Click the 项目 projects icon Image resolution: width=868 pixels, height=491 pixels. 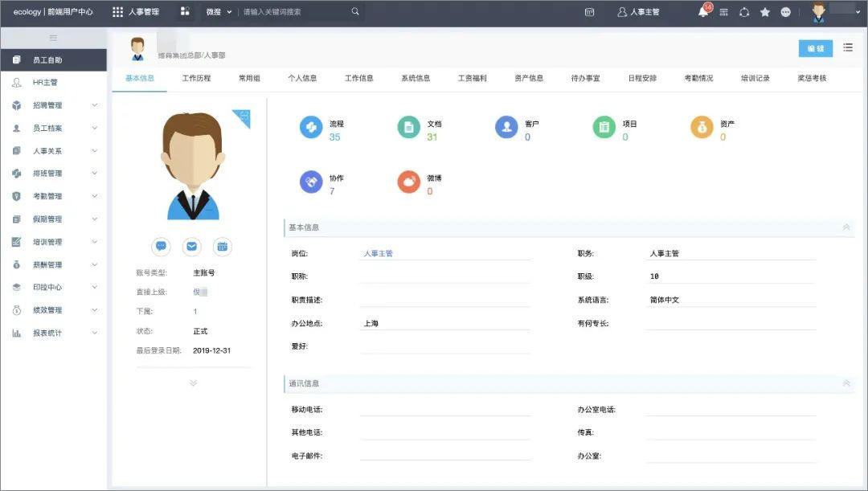604,127
